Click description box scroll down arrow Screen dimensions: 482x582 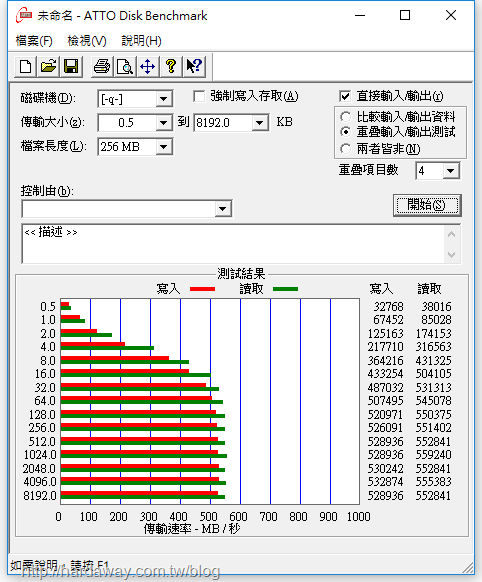[452, 255]
